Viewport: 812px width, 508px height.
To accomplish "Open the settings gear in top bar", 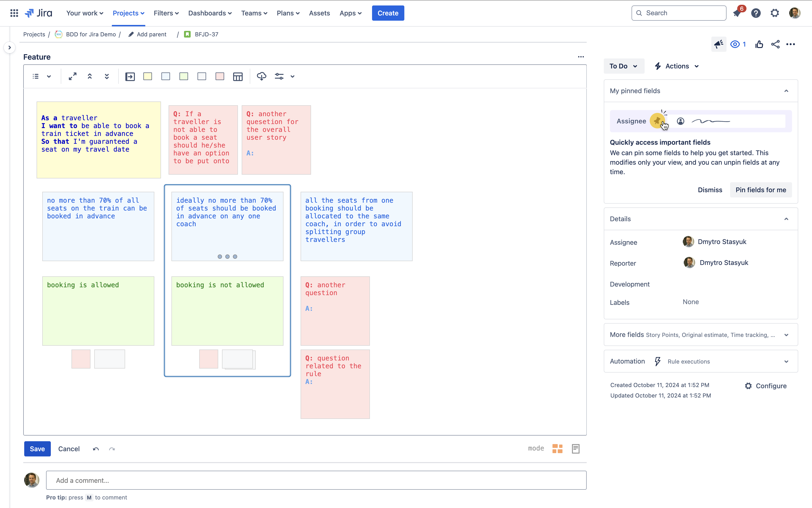I will click(775, 13).
